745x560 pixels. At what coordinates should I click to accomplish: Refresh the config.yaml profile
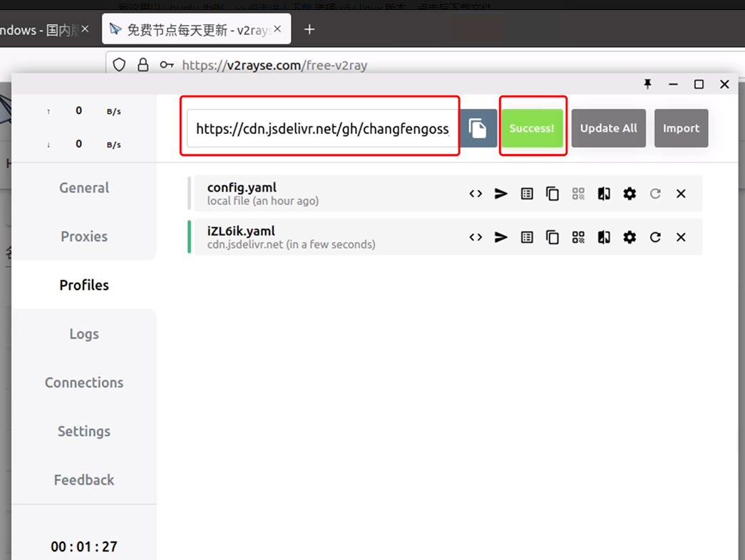coord(655,194)
